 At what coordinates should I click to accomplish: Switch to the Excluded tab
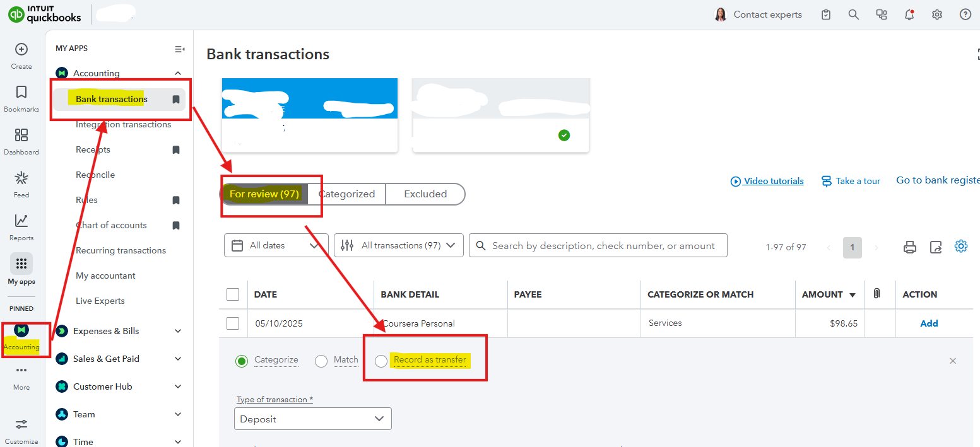click(425, 194)
